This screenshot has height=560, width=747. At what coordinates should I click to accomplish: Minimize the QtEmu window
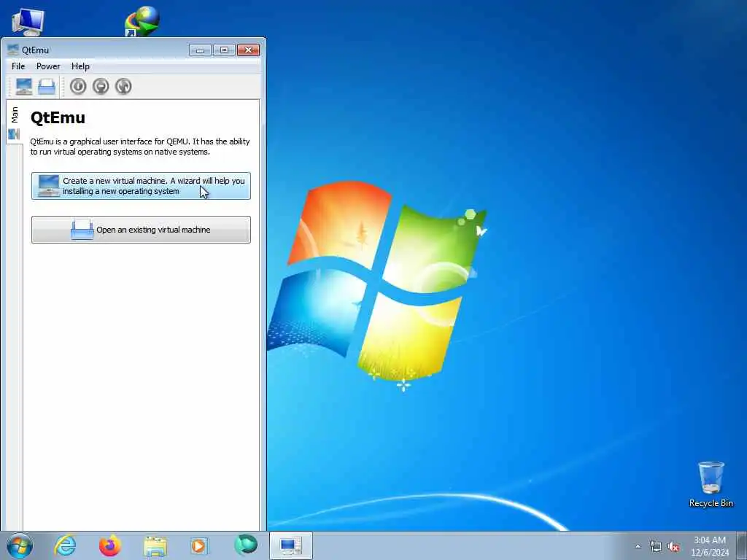[x=200, y=50]
